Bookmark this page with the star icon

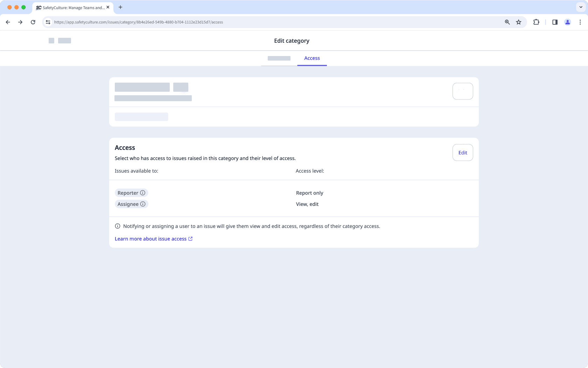point(519,22)
